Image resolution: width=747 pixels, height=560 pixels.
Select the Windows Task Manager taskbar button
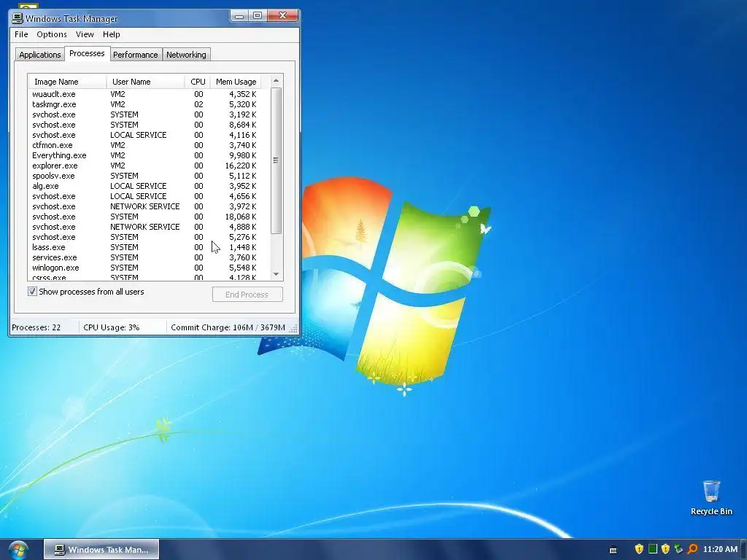pos(101,550)
